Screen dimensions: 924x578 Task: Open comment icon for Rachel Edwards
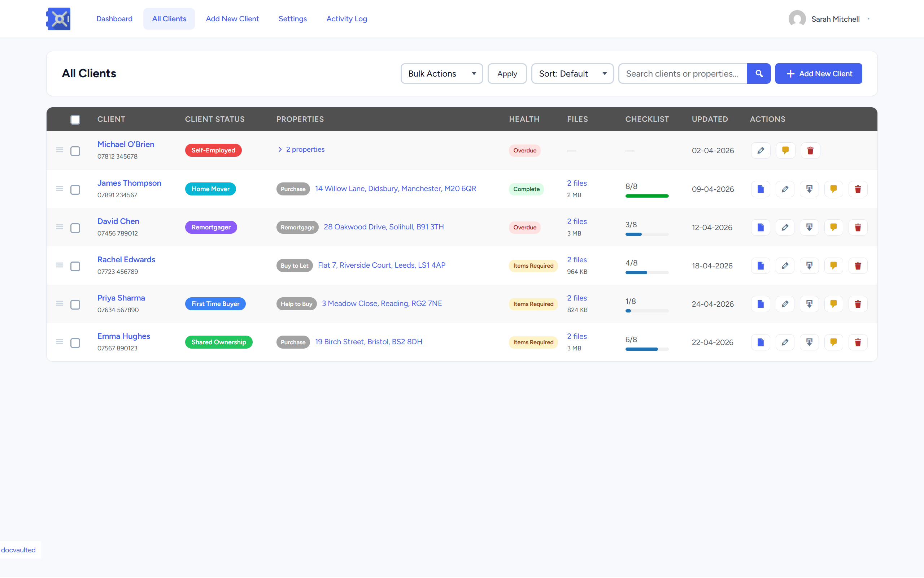(x=833, y=265)
